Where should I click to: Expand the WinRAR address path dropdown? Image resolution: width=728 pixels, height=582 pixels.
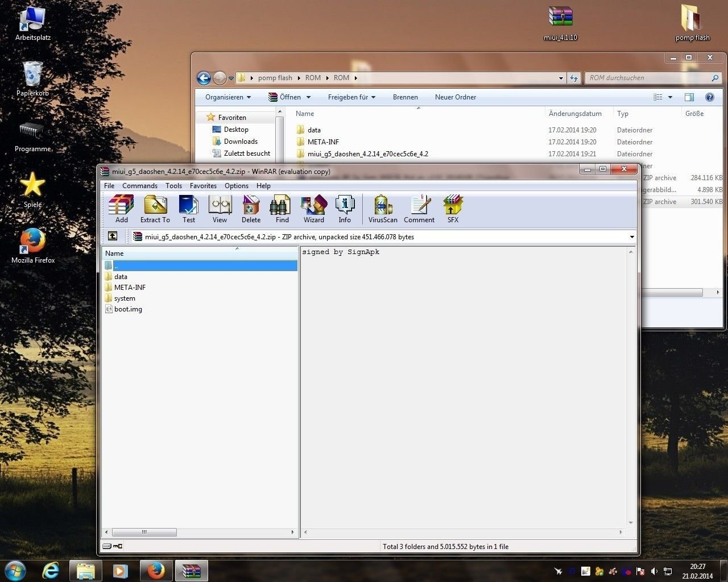(x=632, y=237)
